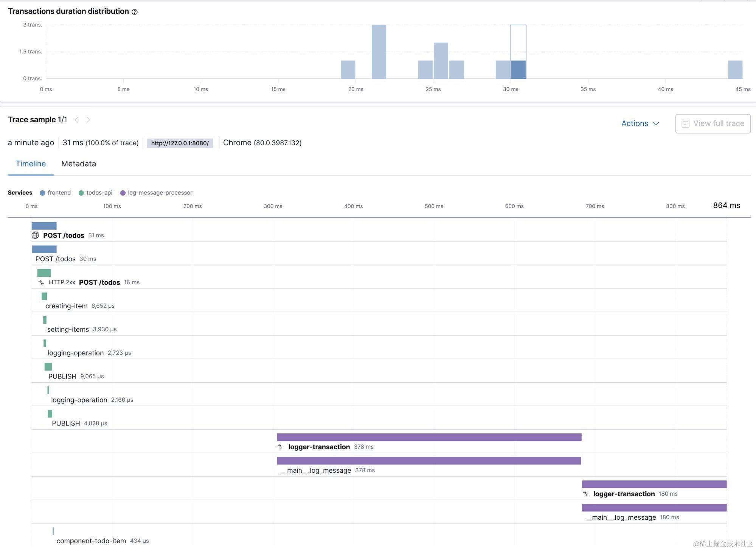Open the component-todo-item span
Image resolution: width=756 pixels, height=550 pixels.
[91, 541]
